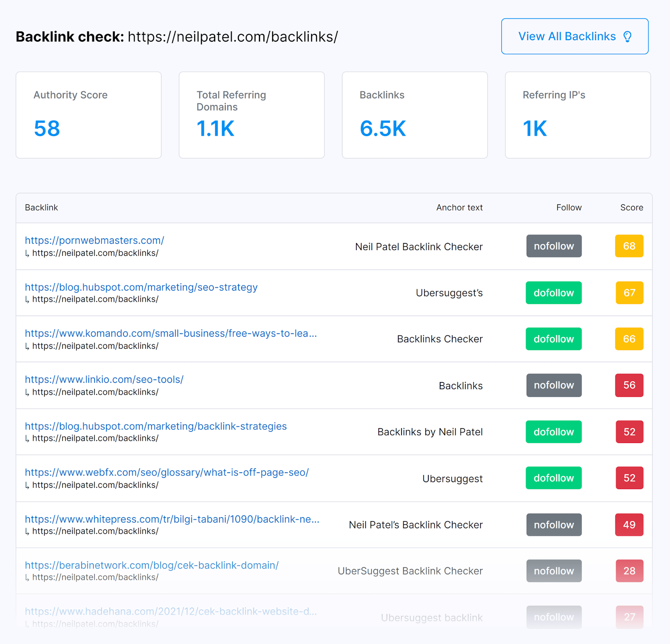The image size is (670, 644).
Task: Toggle the nofollow badge on the pornwebmasters.com row
Action: point(554,246)
